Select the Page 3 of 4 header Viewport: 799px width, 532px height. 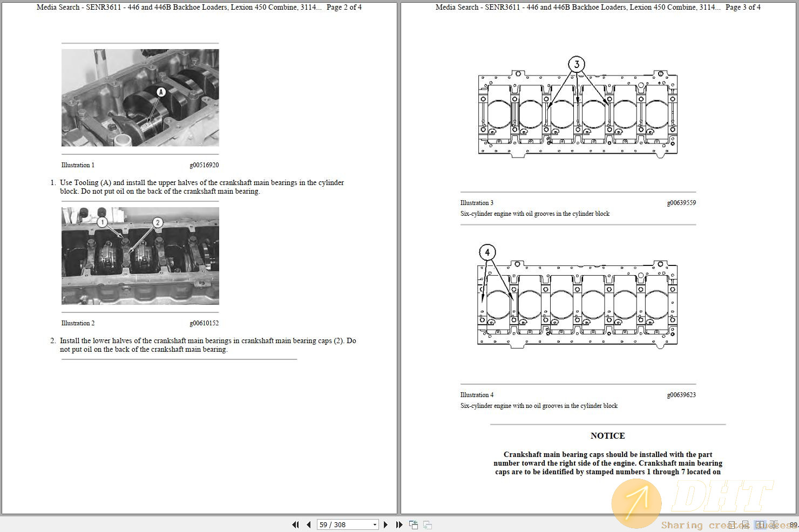(742, 7)
